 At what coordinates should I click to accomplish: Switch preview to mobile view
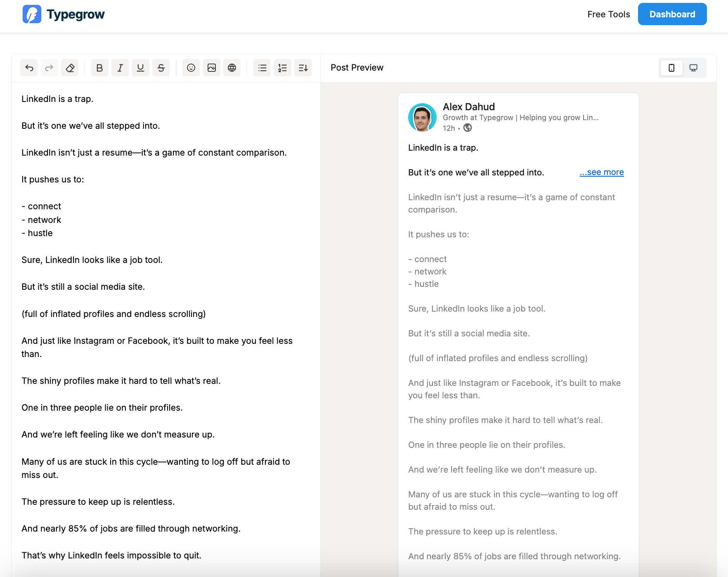(671, 68)
